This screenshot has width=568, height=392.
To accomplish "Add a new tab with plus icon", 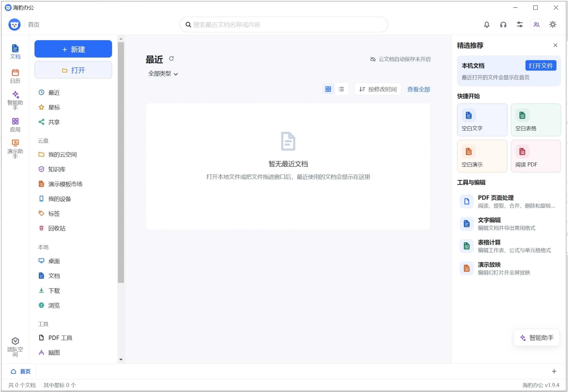I will (554, 371).
